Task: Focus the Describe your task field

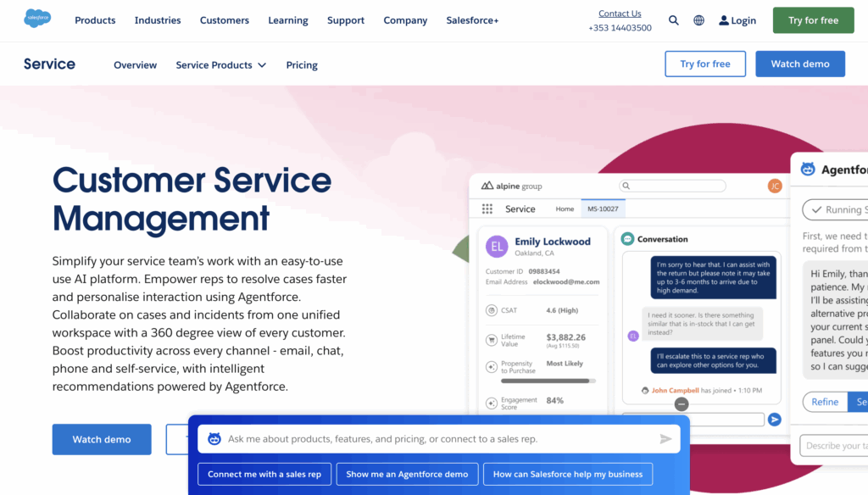Action: click(x=834, y=445)
